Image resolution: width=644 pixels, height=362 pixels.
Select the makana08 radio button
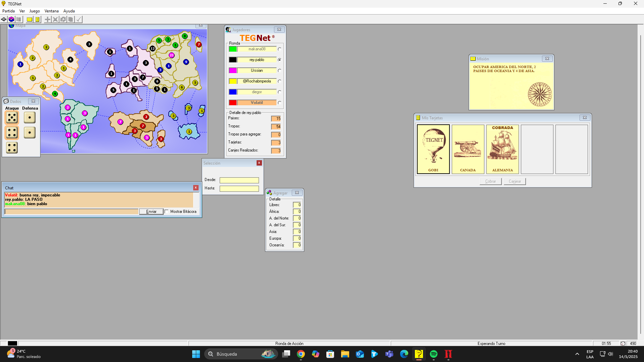point(279,49)
